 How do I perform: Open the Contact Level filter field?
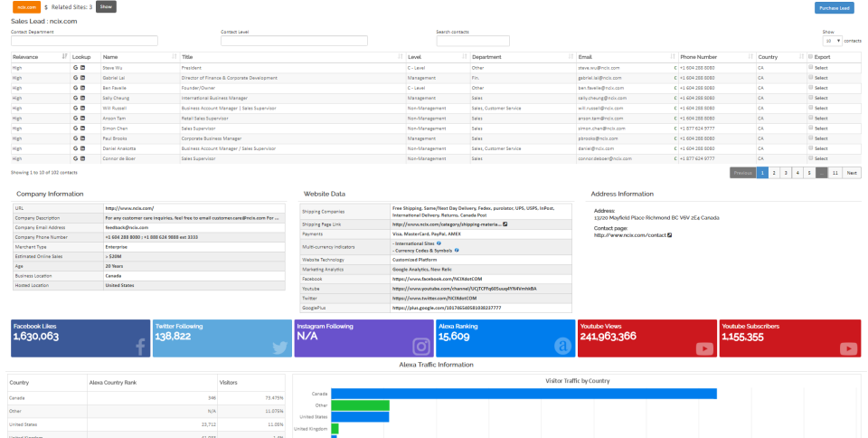[x=294, y=41]
